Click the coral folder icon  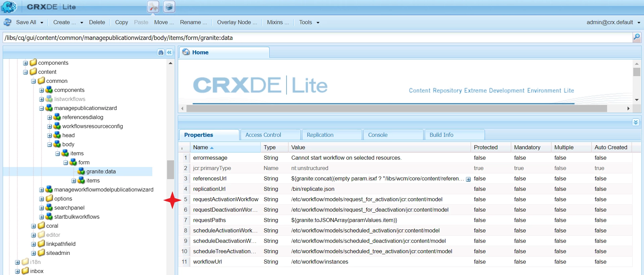pos(41,226)
